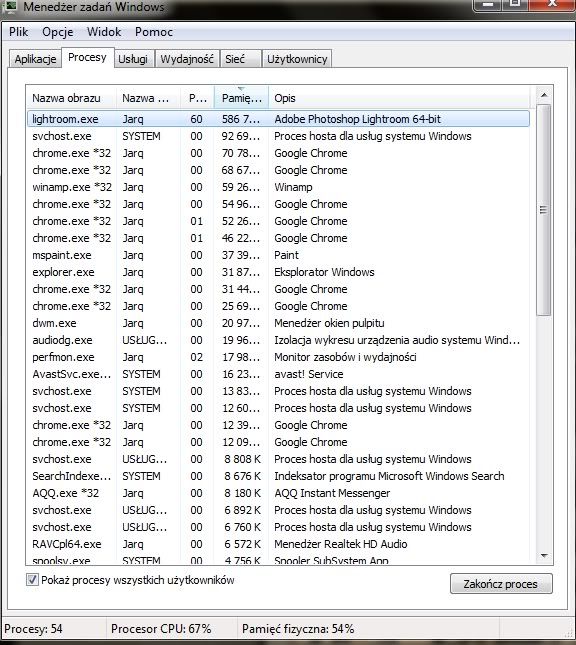Switch to the Aplikacje tab

pos(35,59)
